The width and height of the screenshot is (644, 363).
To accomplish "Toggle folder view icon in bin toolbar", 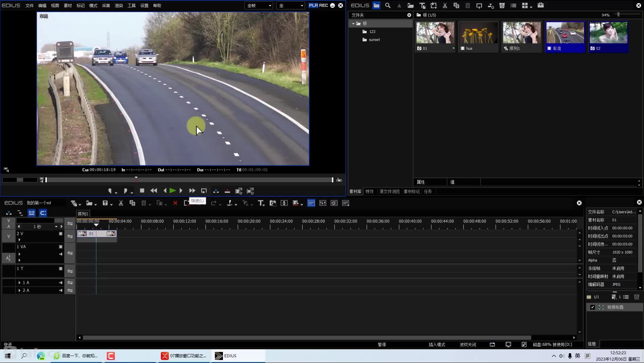I will click(x=376, y=5).
